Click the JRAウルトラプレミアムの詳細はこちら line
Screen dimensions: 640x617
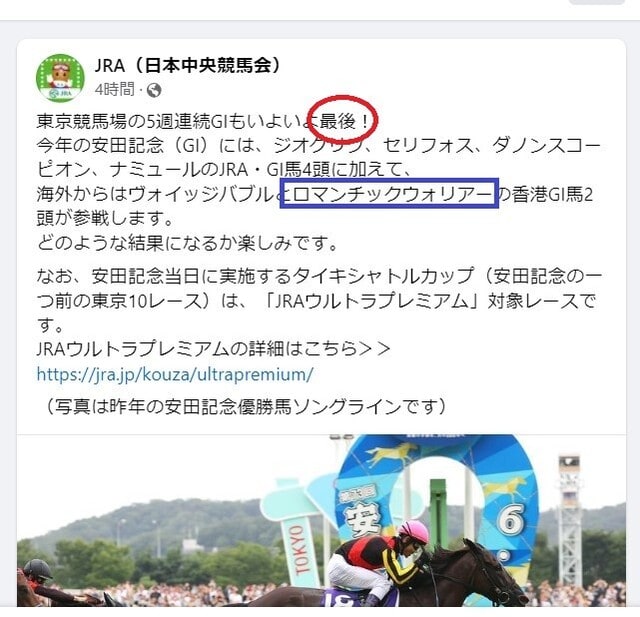pos(213,350)
